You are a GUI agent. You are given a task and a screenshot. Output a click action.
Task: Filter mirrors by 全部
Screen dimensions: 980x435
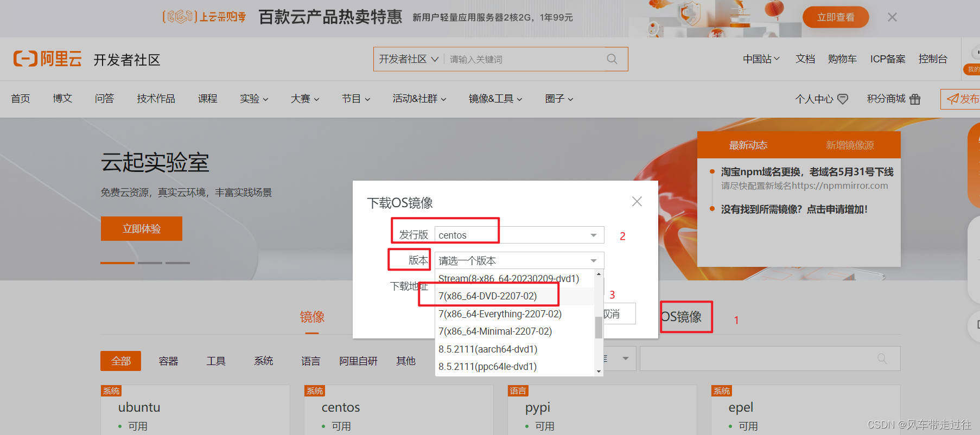click(120, 361)
